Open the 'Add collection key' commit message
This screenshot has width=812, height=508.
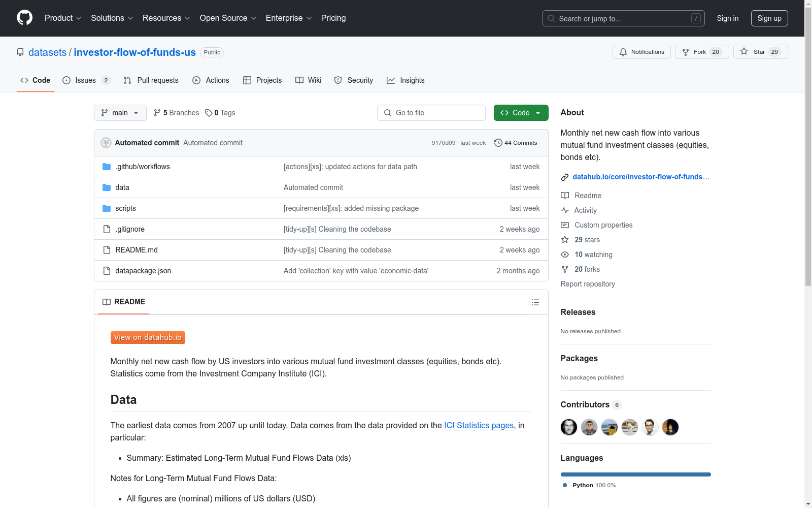pyautogui.click(x=356, y=271)
